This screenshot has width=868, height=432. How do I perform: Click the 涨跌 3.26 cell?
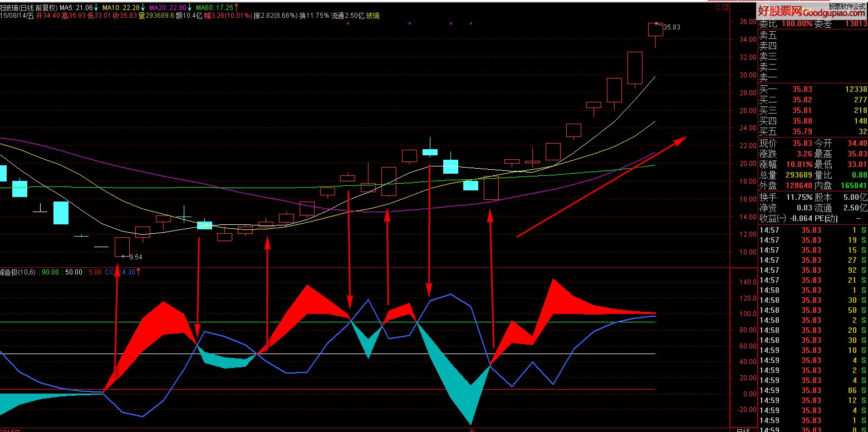(786, 154)
